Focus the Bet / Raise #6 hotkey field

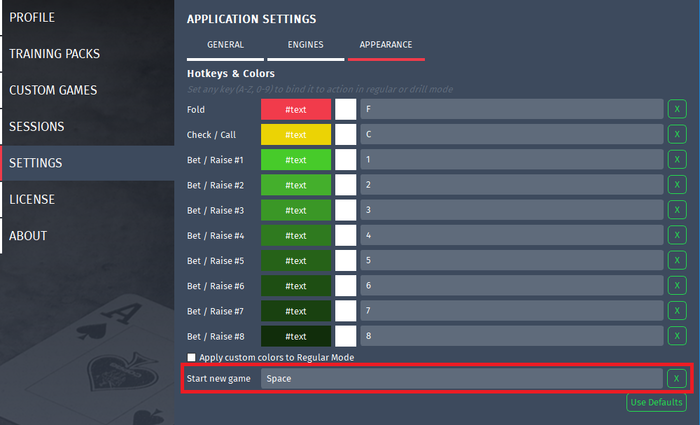pyautogui.click(x=512, y=286)
